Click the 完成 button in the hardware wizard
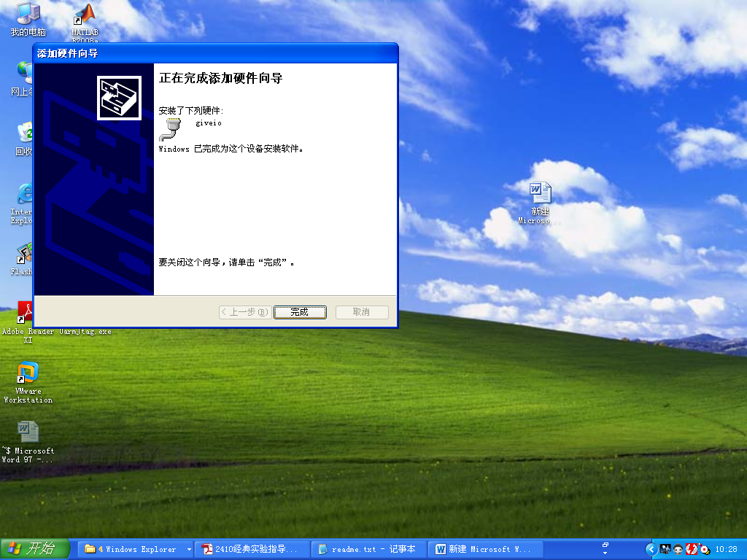Image resolution: width=747 pixels, height=560 pixels. click(300, 312)
